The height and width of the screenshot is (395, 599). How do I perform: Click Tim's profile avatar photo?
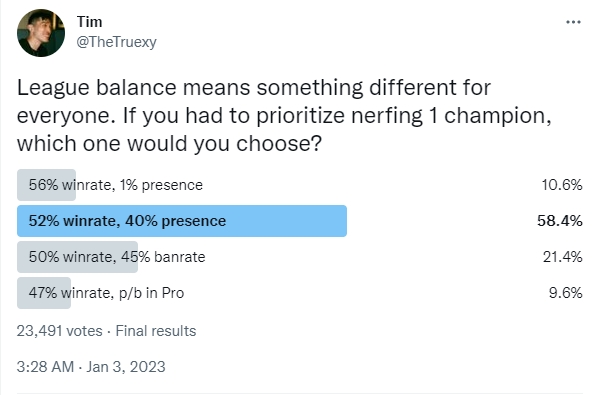click(41, 33)
